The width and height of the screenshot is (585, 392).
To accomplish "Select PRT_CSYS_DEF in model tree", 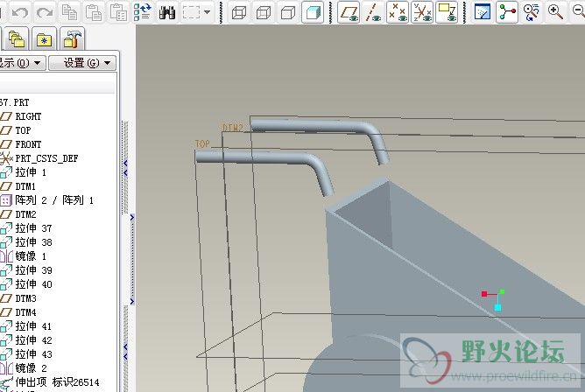I will (46, 158).
